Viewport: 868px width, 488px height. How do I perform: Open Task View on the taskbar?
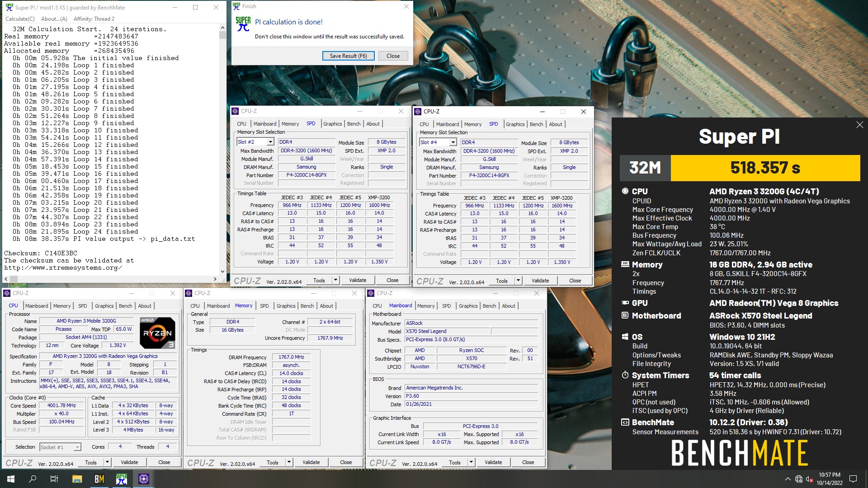coord(54,479)
